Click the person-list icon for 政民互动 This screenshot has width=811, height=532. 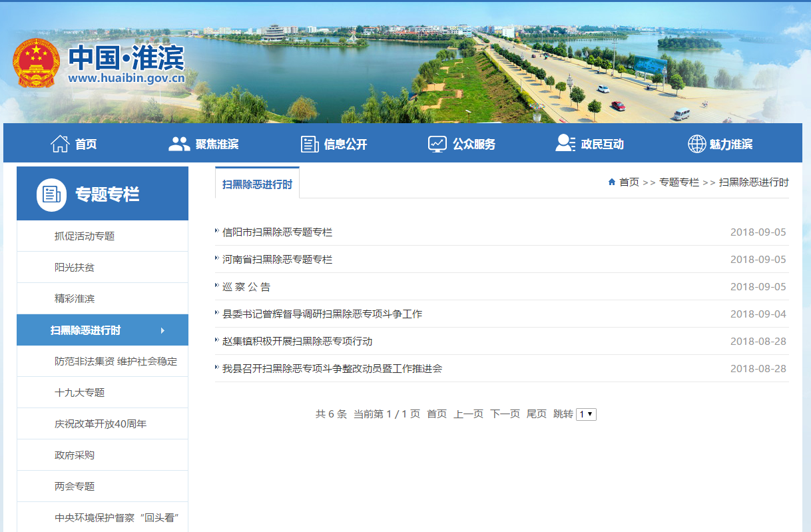pos(565,144)
